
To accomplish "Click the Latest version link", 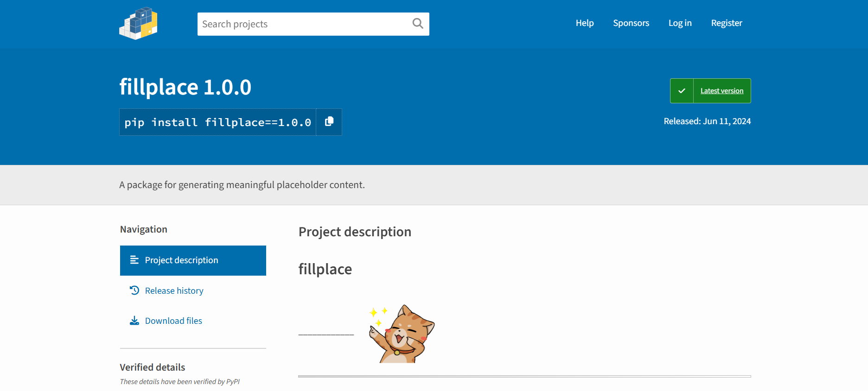I will click(x=722, y=91).
